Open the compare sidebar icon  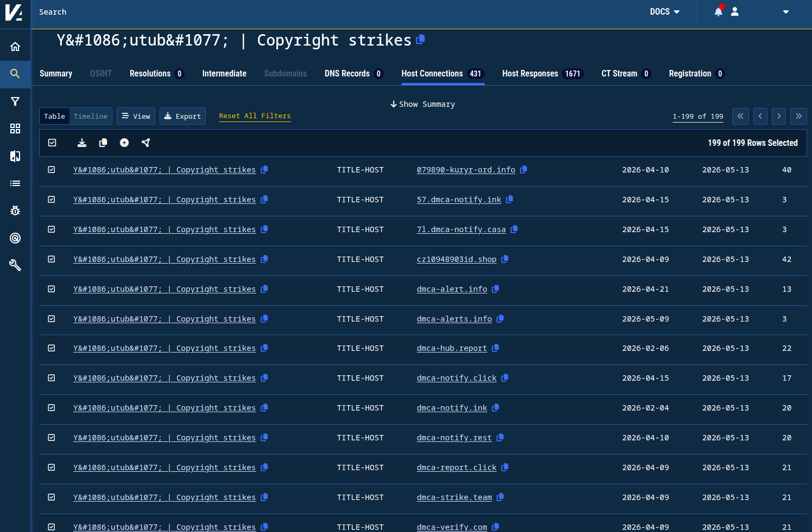point(15,156)
